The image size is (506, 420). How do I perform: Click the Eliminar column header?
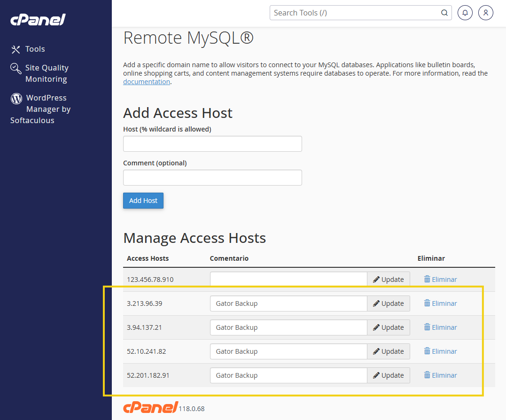tap(431, 258)
